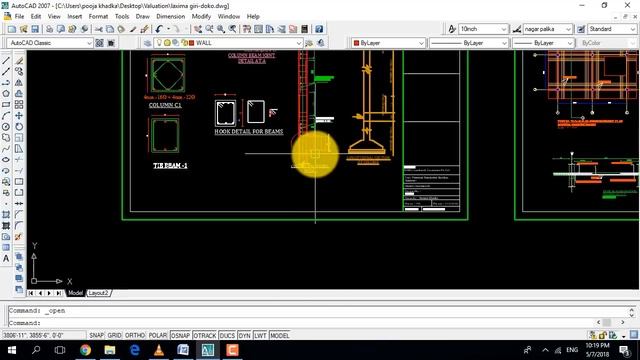Image resolution: width=640 pixels, height=360 pixels.
Task: Toggle ORTHO mode in status bar
Action: point(135,336)
